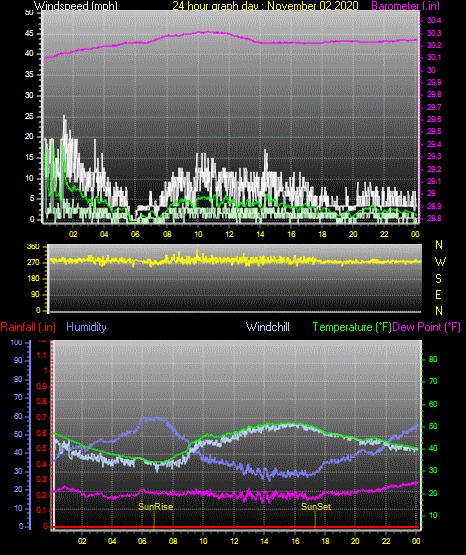Viewport: 466px width, 555px height.
Task: Click the "Barometer (.in)" axis title
Action: (405, 6)
